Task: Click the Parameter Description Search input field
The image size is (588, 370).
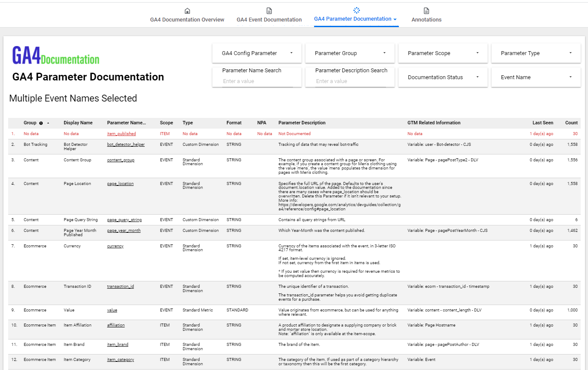Action: pyautogui.click(x=350, y=81)
